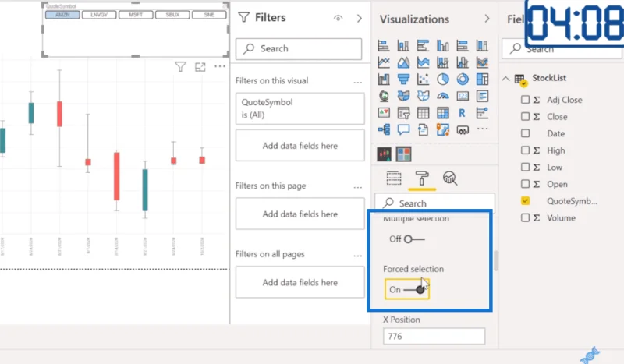The image size is (624, 364).
Task: Select the KPI visual
Action: tap(384, 113)
